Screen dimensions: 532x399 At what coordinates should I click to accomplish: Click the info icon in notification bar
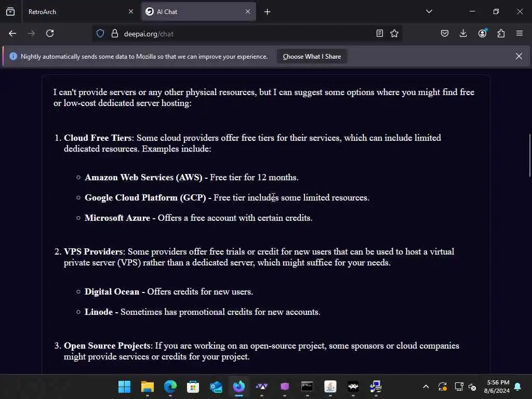coord(13,56)
